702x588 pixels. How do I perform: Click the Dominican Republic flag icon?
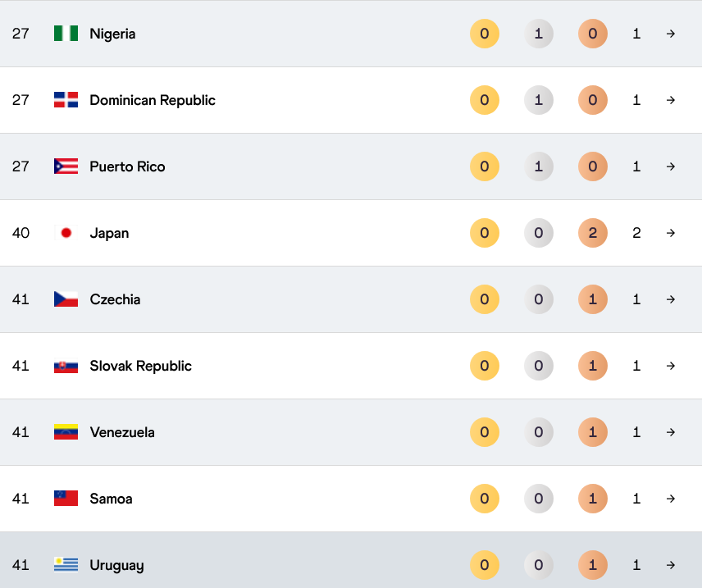66,100
